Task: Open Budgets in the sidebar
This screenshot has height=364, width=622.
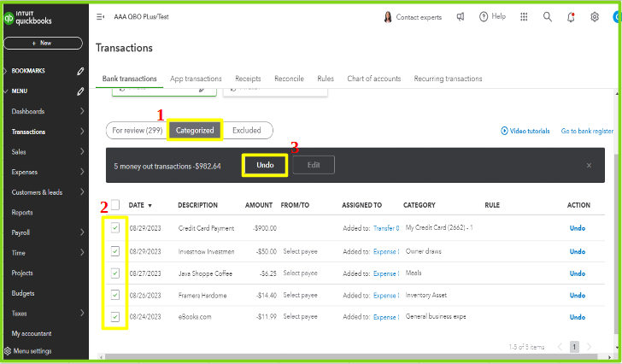Action: pos(23,293)
